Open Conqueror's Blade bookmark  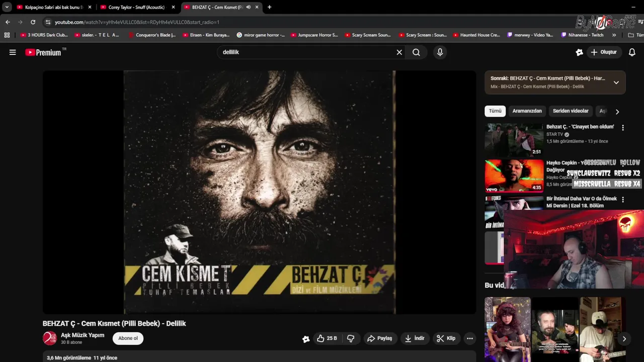[x=152, y=35]
